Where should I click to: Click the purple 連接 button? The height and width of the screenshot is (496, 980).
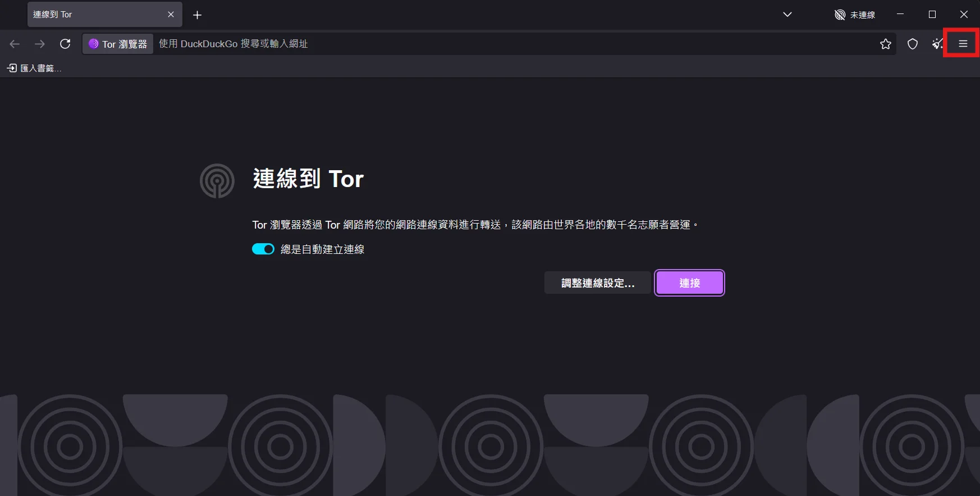(689, 283)
